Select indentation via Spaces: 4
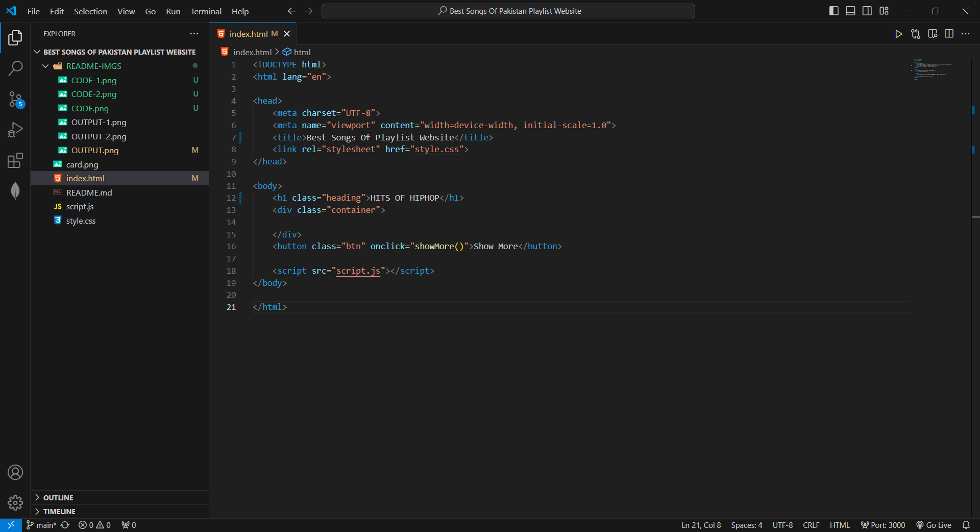The height and width of the screenshot is (532, 980). pyautogui.click(x=746, y=525)
